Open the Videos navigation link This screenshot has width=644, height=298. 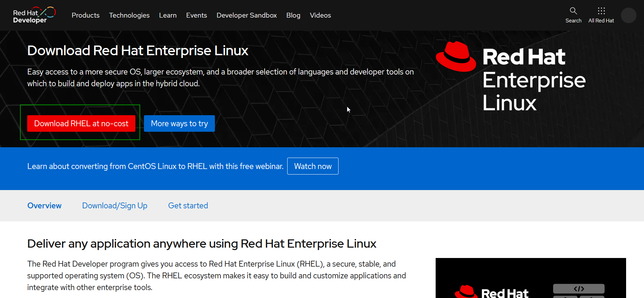point(320,16)
